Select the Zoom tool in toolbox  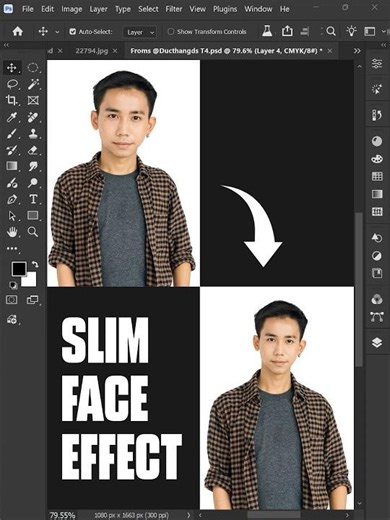point(33,232)
